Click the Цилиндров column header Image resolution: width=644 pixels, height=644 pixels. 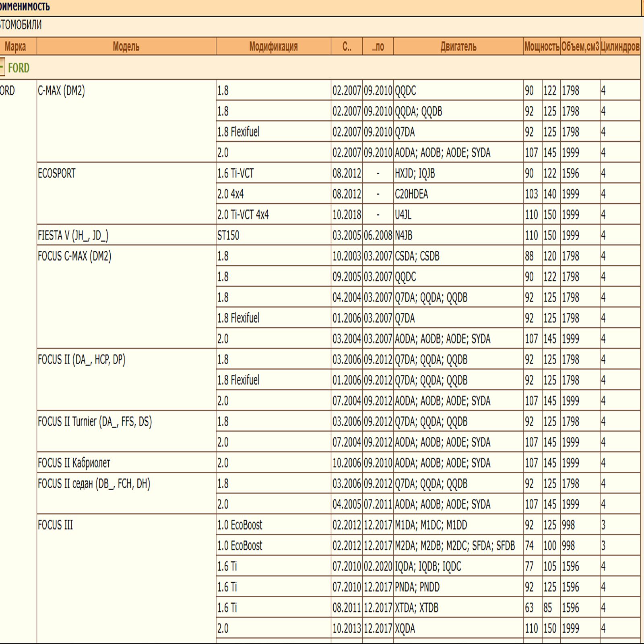pos(620,47)
